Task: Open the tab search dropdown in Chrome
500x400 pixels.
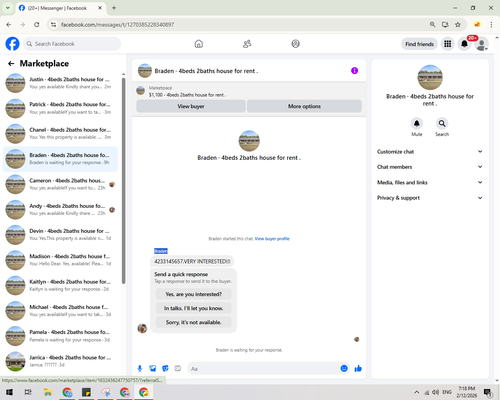Action: click(7, 8)
